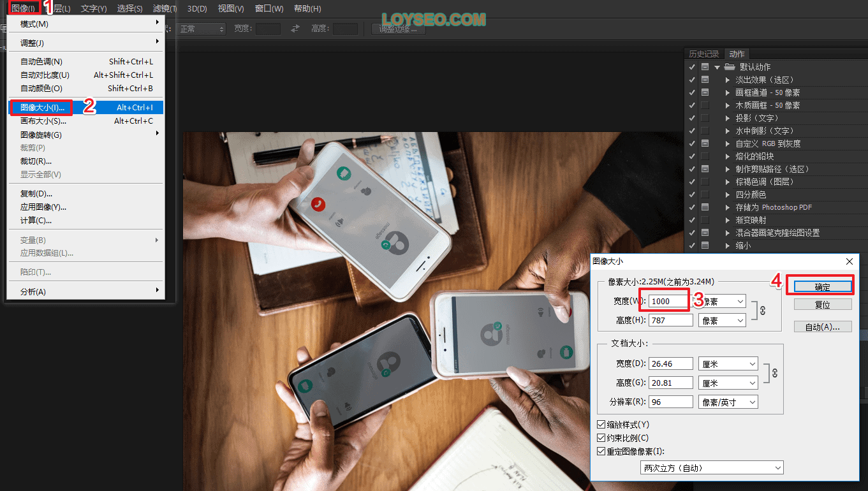Open the 3D(D) menu
Screen dimensions: 868x491
click(x=198, y=8)
